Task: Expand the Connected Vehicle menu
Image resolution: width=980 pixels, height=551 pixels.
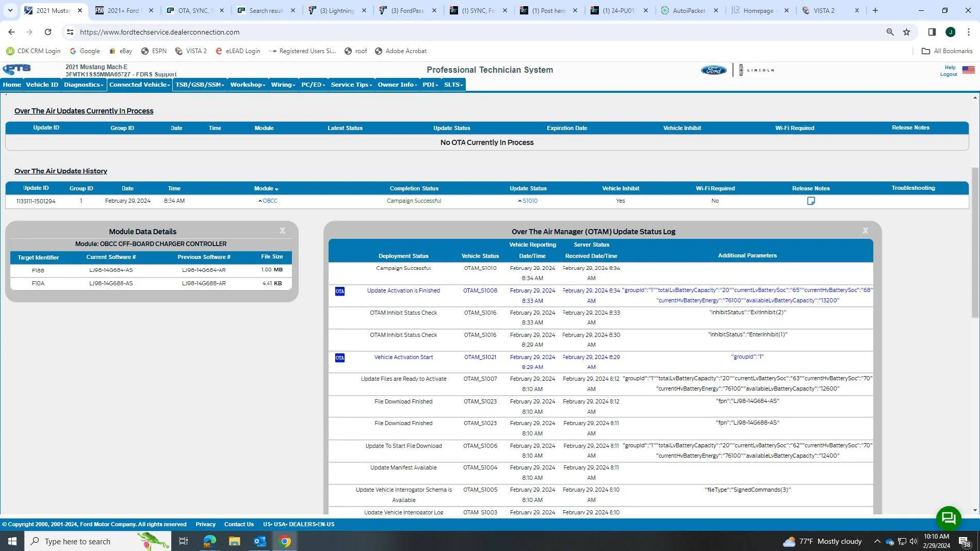Action: tap(139, 85)
